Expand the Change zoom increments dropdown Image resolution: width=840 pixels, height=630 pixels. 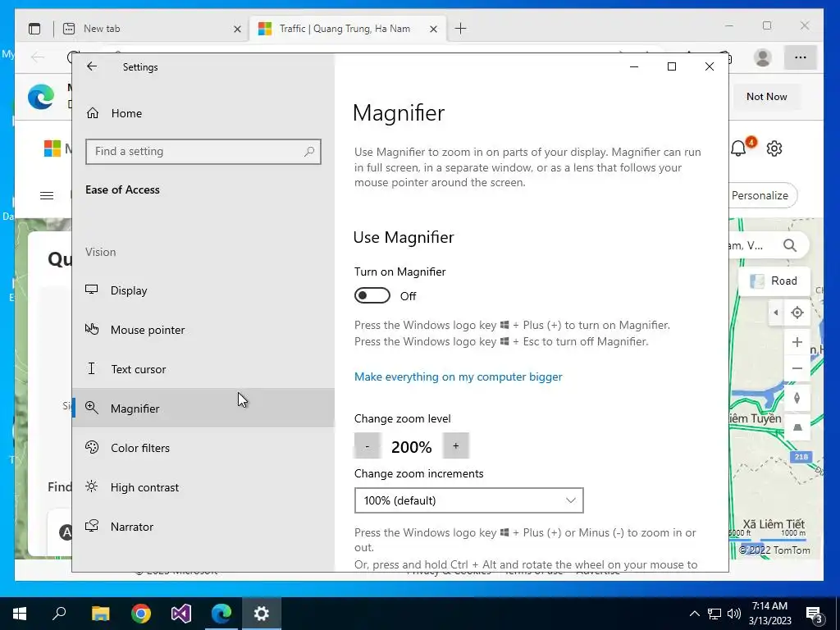(x=468, y=500)
